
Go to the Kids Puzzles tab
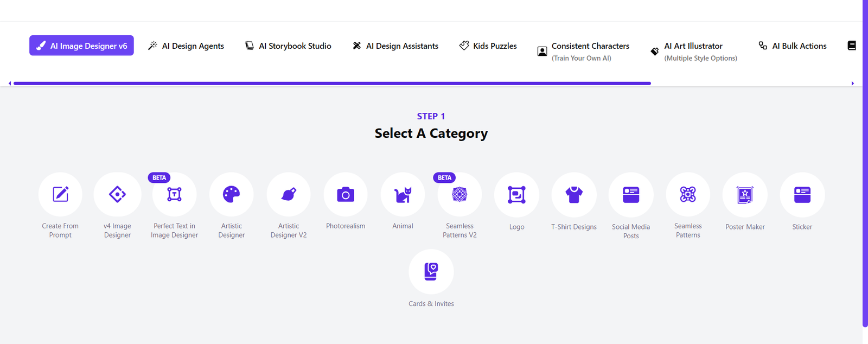coord(488,46)
